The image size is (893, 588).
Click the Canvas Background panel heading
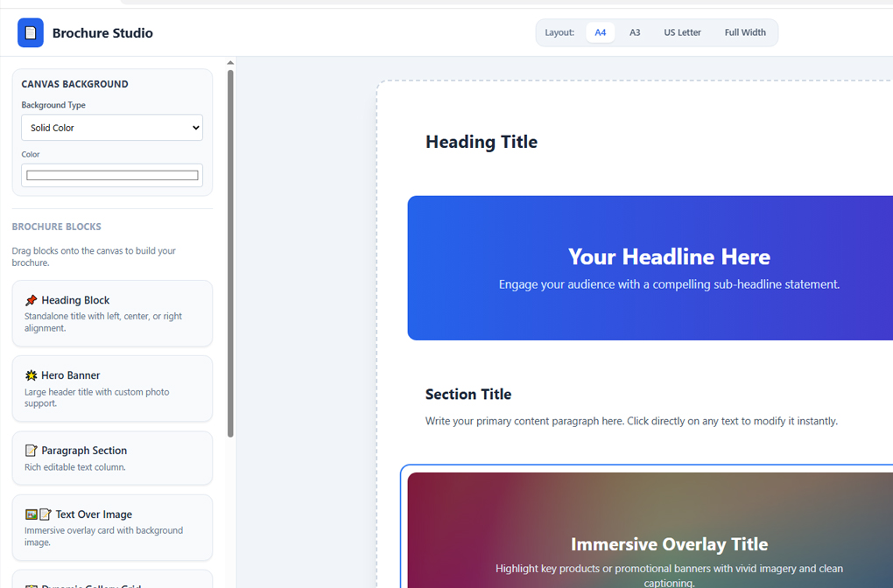[x=74, y=84]
